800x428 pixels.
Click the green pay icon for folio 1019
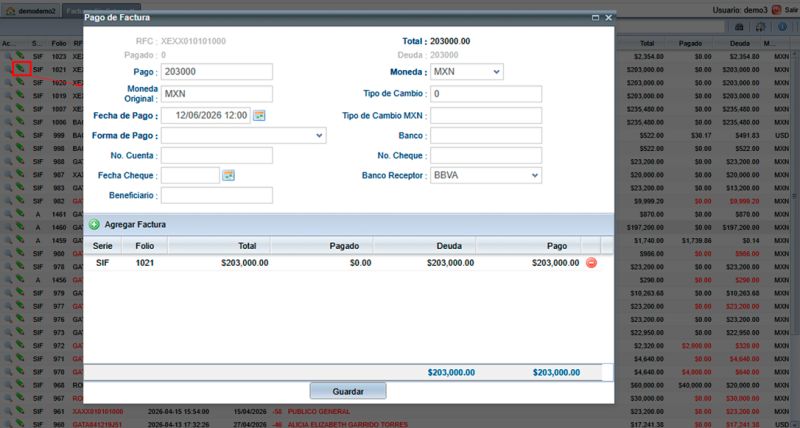coord(20,95)
